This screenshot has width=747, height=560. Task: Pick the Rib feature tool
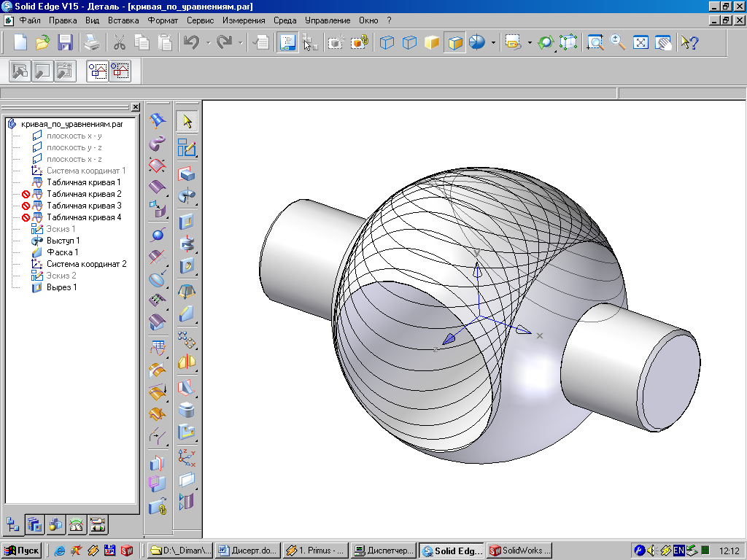pos(187,387)
